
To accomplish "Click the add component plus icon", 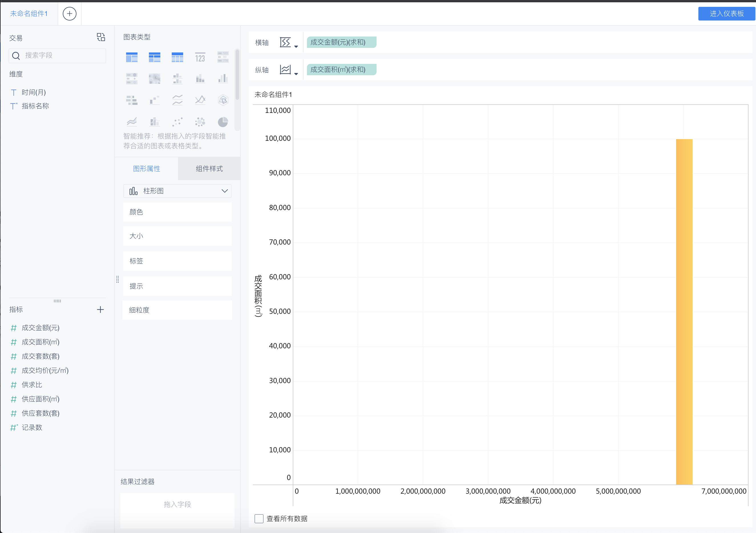I will tap(70, 14).
